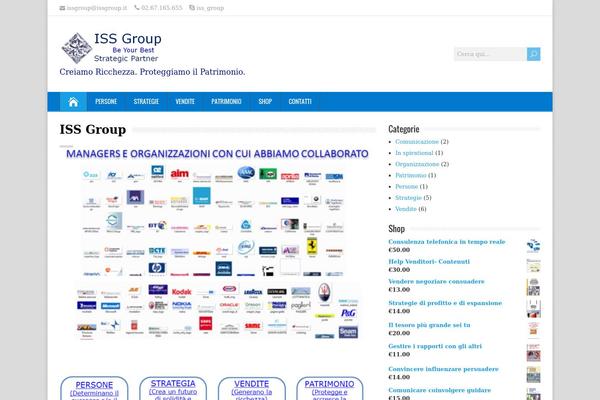The image size is (600, 400).
Task: Open 'Il tesoro più grande sei tu' product
Action: (x=436, y=325)
